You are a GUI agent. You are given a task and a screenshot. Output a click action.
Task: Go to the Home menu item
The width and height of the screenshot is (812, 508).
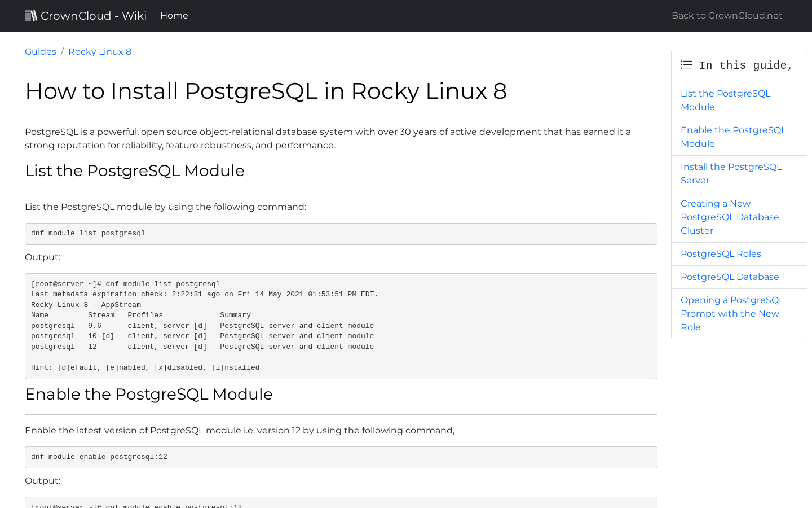pyautogui.click(x=174, y=16)
